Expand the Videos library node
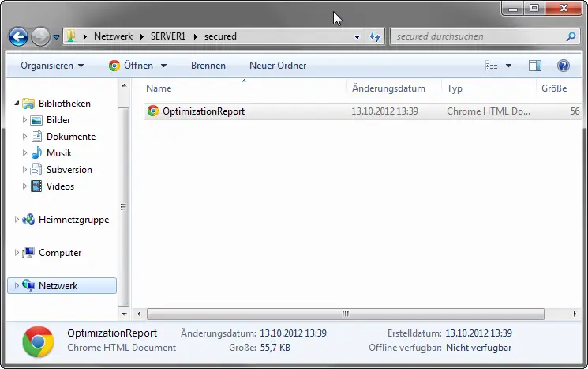The width and height of the screenshot is (588, 369). point(24,186)
